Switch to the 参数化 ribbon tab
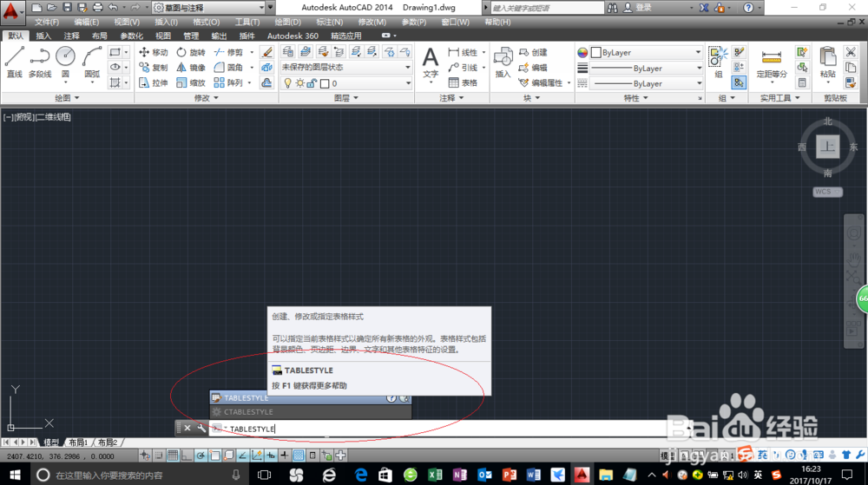 131,36
